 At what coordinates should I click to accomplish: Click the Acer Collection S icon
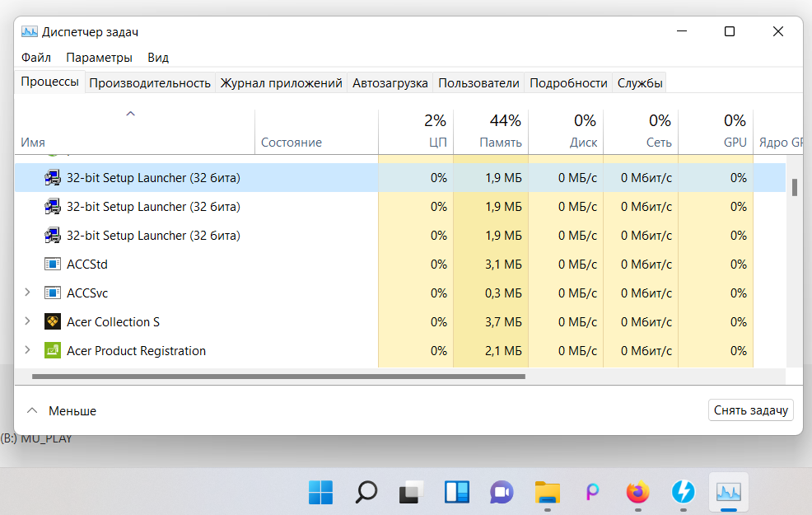coord(53,321)
